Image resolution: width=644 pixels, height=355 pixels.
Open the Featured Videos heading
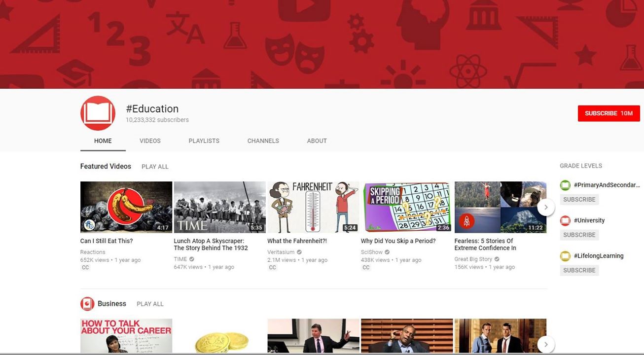106,167
